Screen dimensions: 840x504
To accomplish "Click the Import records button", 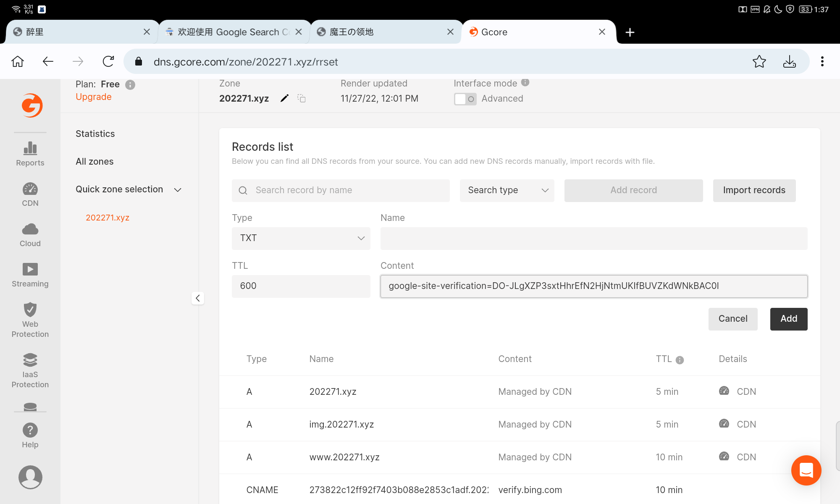I will 754,190.
